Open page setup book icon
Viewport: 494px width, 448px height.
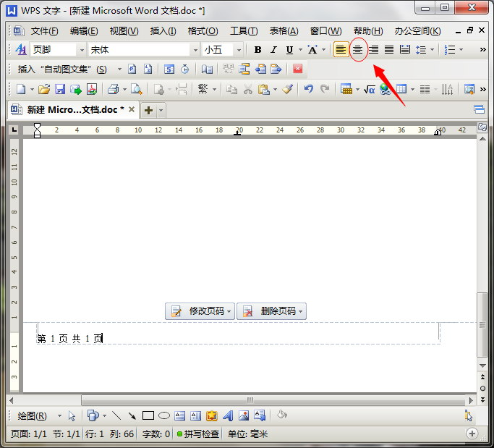[x=207, y=69]
